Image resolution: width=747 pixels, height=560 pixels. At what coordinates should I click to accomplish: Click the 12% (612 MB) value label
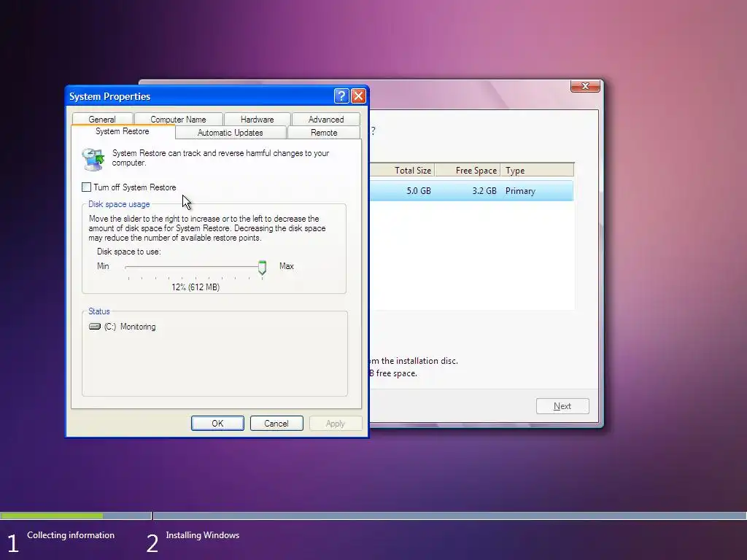pos(196,287)
